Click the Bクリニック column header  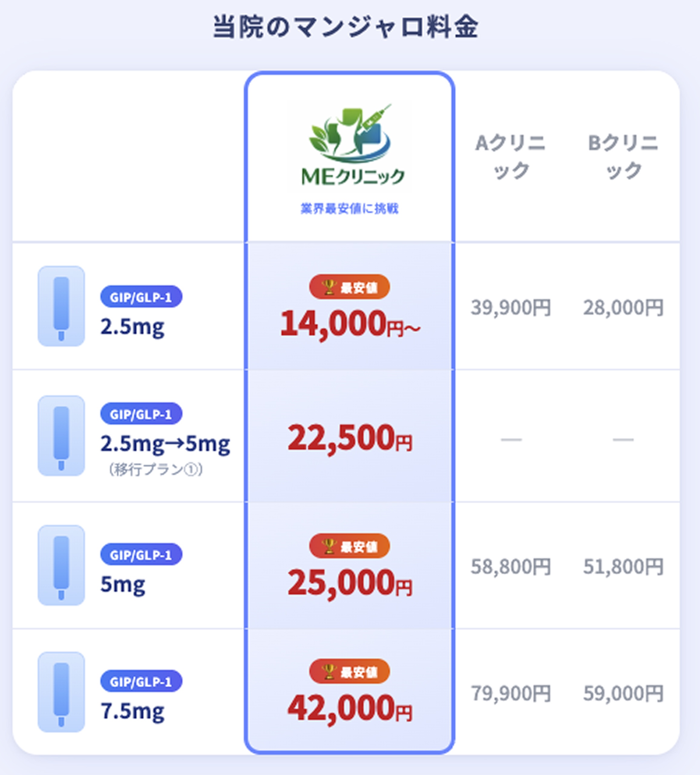[623, 157]
